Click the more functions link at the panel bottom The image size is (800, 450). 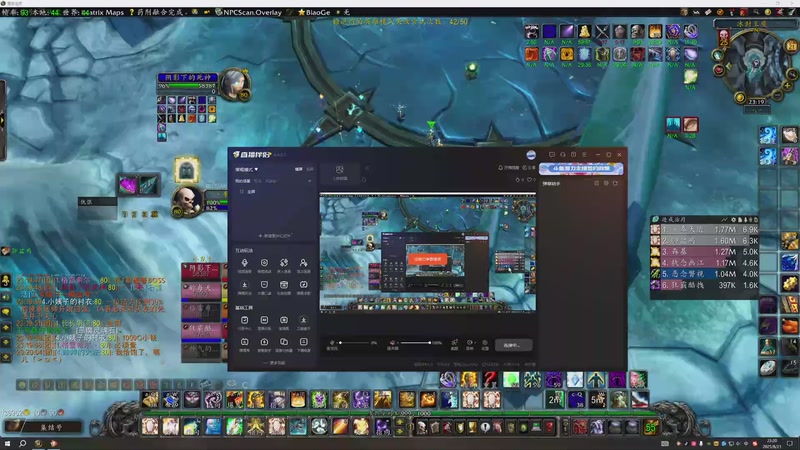tap(274, 363)
